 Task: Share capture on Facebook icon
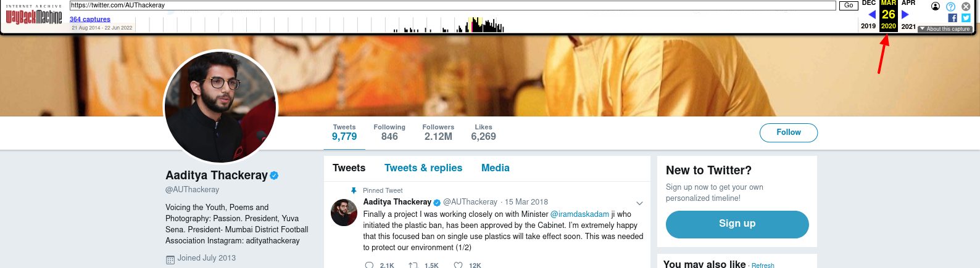952,18
